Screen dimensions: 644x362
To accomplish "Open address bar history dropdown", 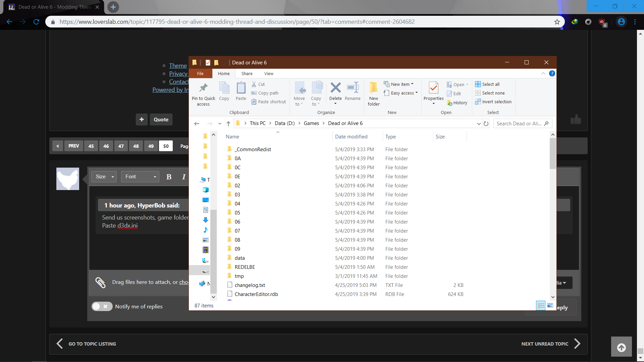I will click(x=479, y=123).
